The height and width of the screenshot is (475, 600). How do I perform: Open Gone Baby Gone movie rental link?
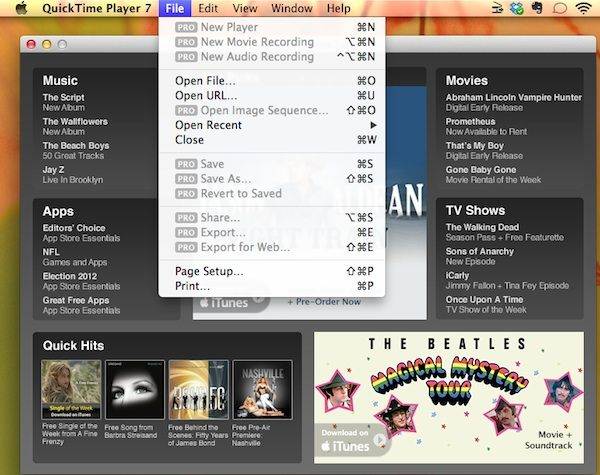pyautogui.click(x=493, y=175)
